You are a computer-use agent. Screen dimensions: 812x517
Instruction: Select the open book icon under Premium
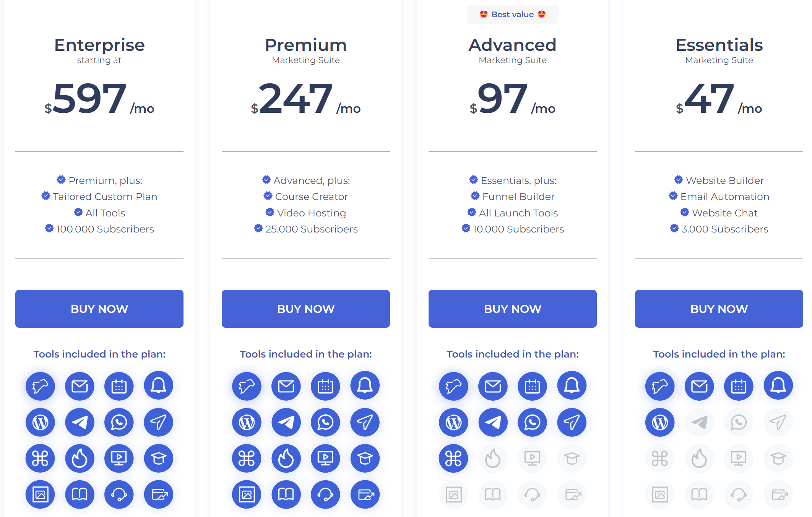click(x=286, y=494)
